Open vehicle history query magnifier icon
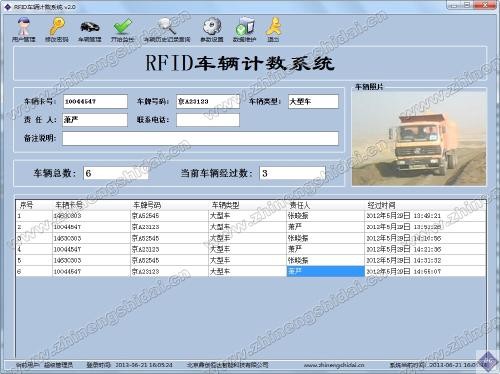 pos(167,29)
